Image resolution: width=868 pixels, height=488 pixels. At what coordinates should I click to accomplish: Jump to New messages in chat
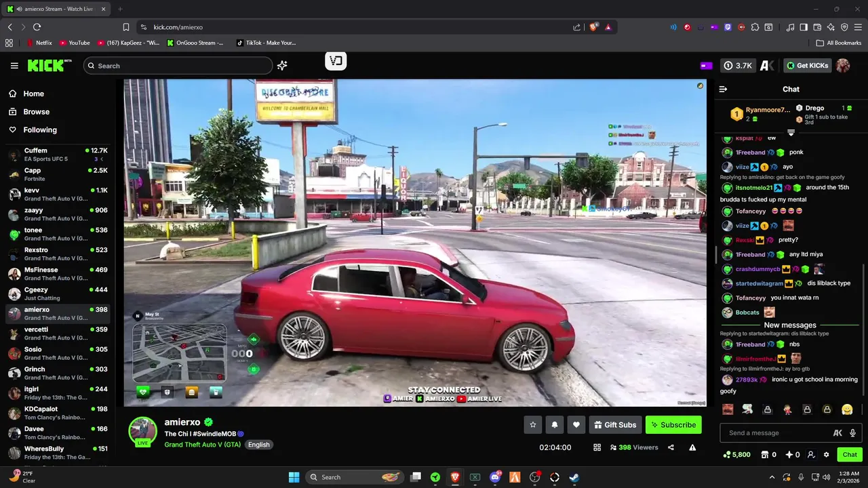click(790, 325)
